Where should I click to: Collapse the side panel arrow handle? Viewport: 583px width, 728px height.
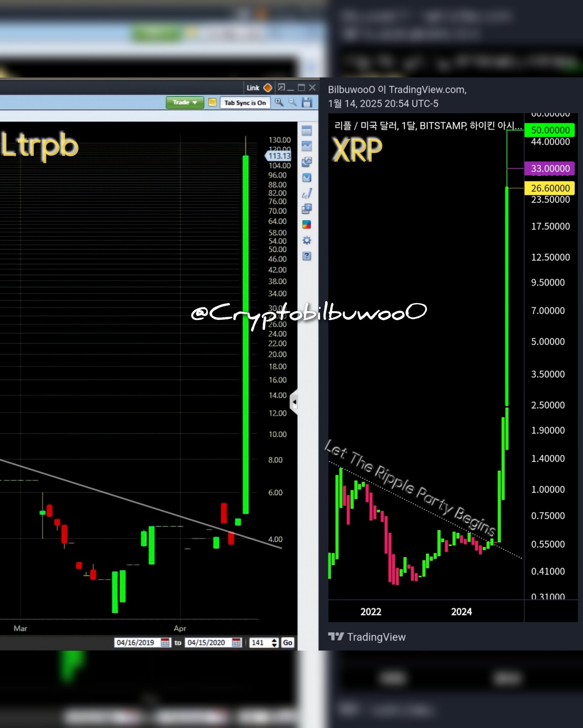pos(294,402)
